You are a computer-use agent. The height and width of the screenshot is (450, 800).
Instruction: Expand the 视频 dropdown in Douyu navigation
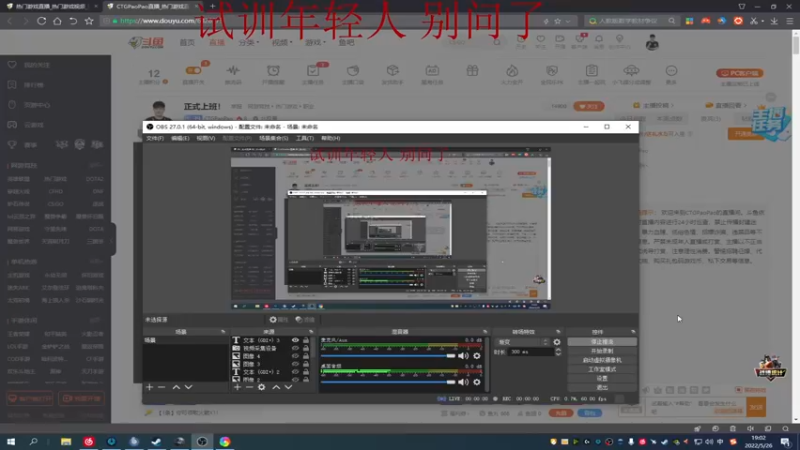click(282, 42)
